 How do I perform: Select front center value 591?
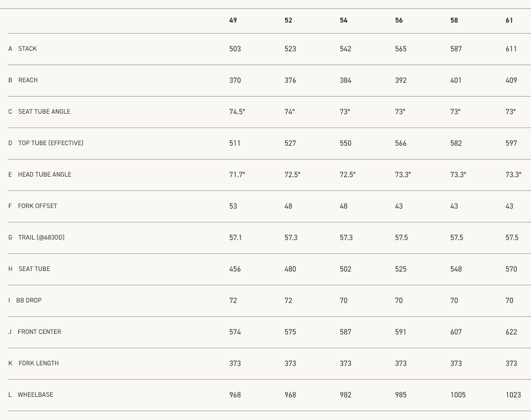[x=401, y=332]
